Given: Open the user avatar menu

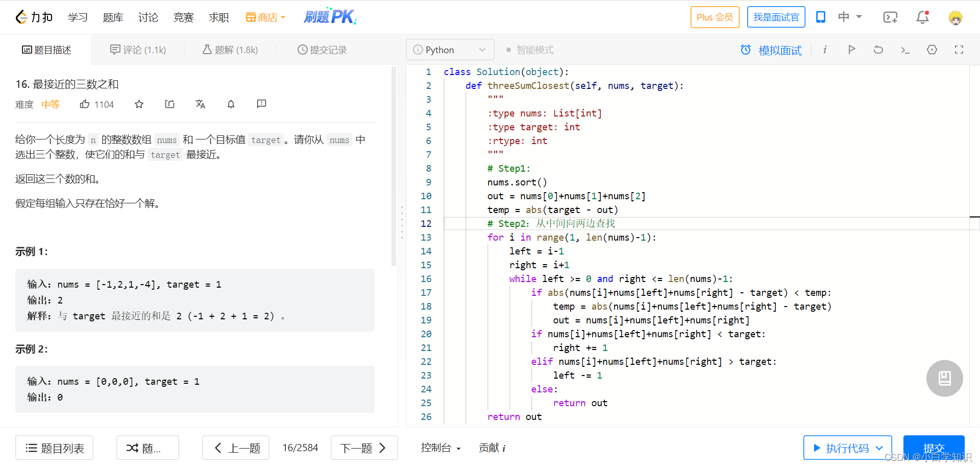Looking at the screenshot, I should click(955, 17).
